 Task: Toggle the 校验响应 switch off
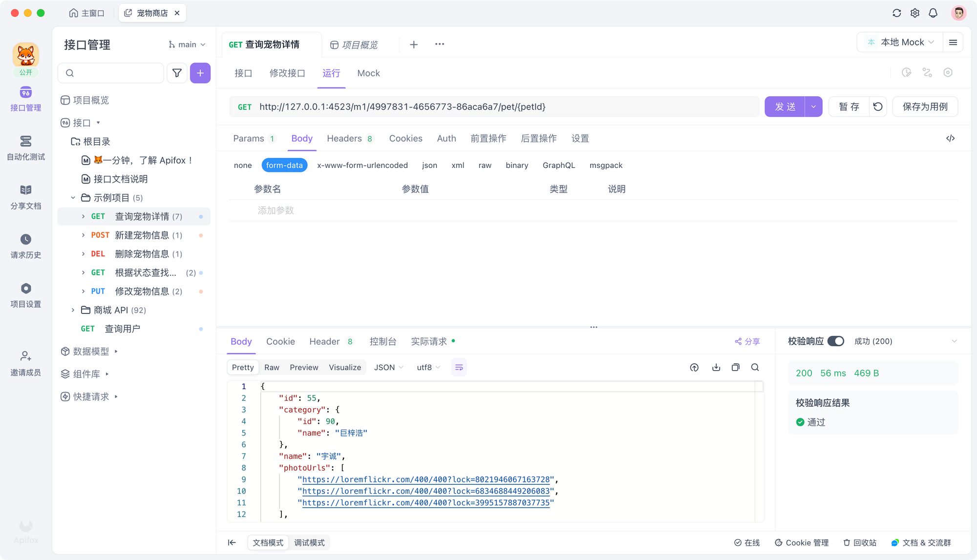837,341
